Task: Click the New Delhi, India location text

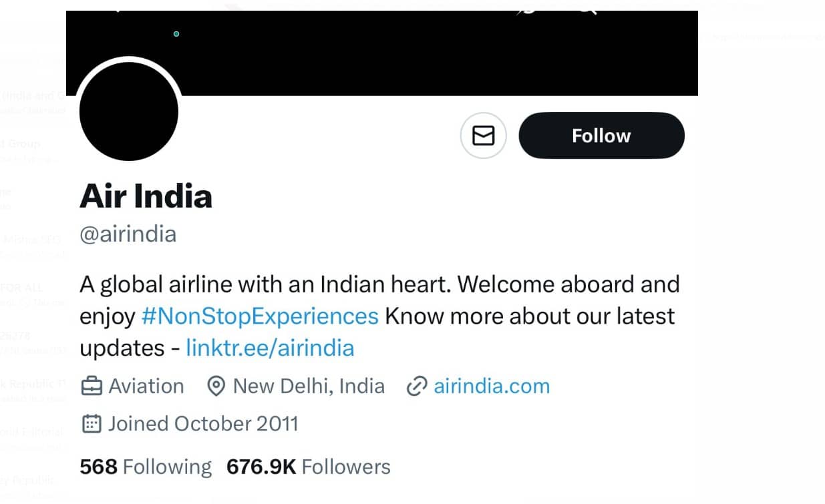Action: 309,387
